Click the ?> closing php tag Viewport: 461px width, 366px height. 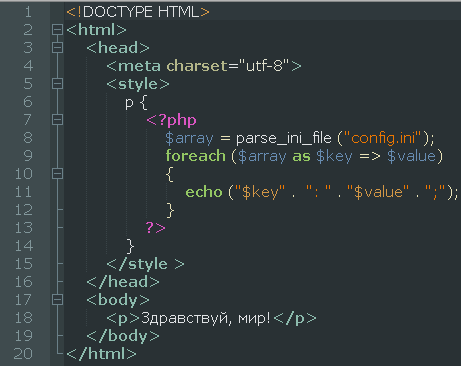(156, 228)
